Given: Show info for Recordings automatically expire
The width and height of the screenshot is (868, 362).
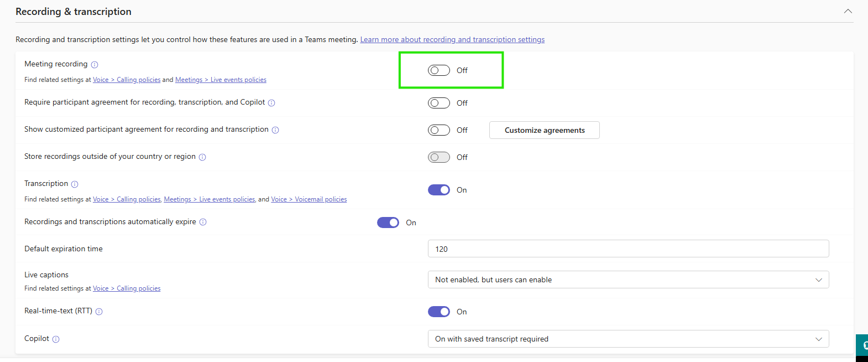Looking at the screenshot, I should [x=203, y=223].
